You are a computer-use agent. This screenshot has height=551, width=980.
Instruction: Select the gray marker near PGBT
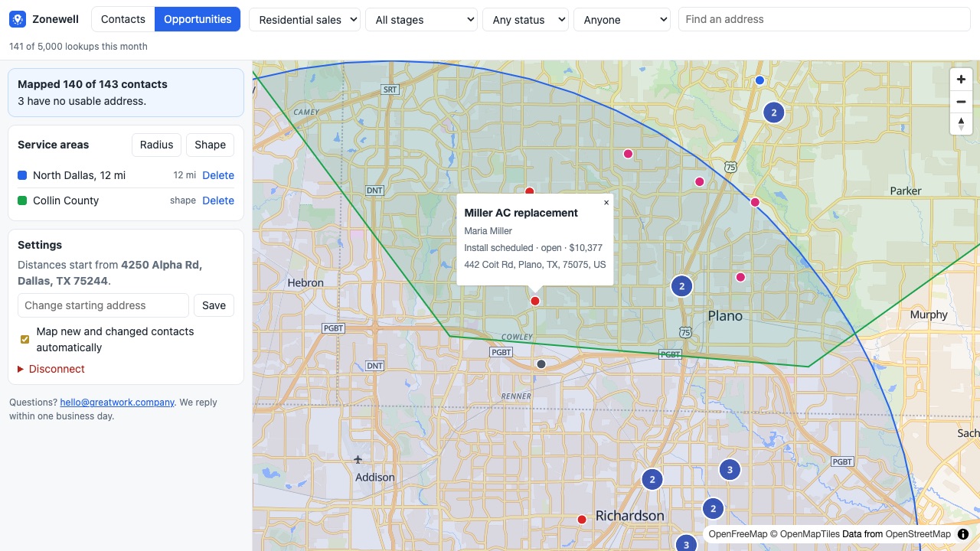[x=541, y=364]
